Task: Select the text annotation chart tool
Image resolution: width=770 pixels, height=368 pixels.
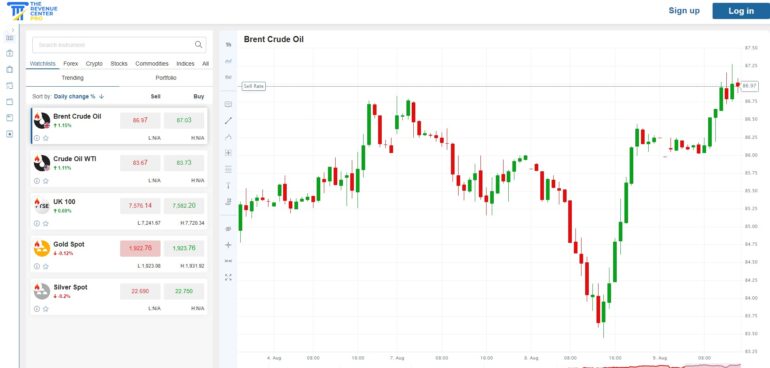Action: tap(228, 185)
